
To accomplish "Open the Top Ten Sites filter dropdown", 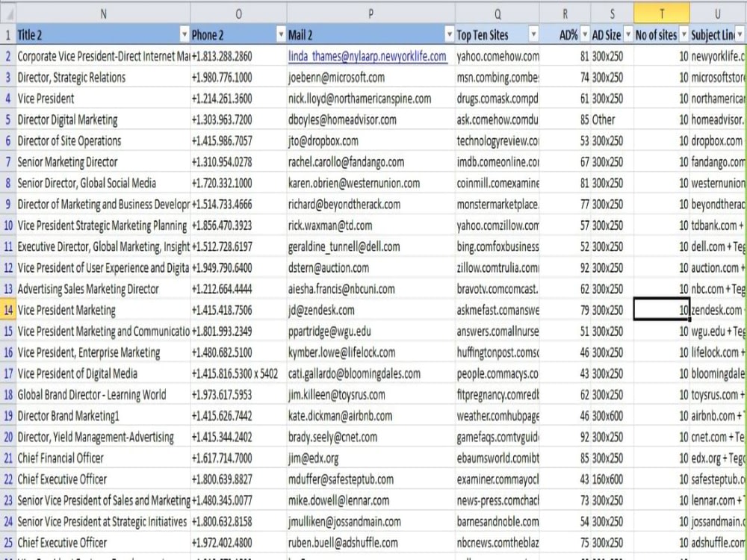I will coord(533,35).
